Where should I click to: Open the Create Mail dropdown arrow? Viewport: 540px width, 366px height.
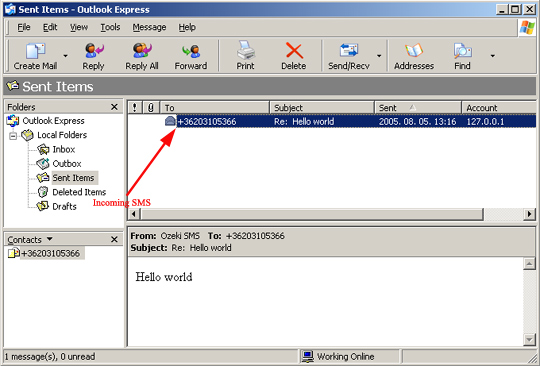pos(65,56)
